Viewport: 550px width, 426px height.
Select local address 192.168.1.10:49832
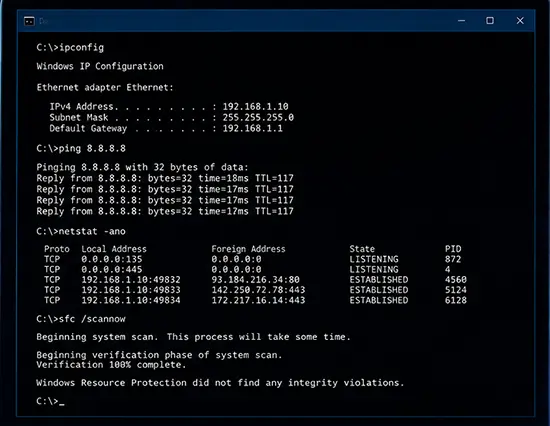click(131, 280)
